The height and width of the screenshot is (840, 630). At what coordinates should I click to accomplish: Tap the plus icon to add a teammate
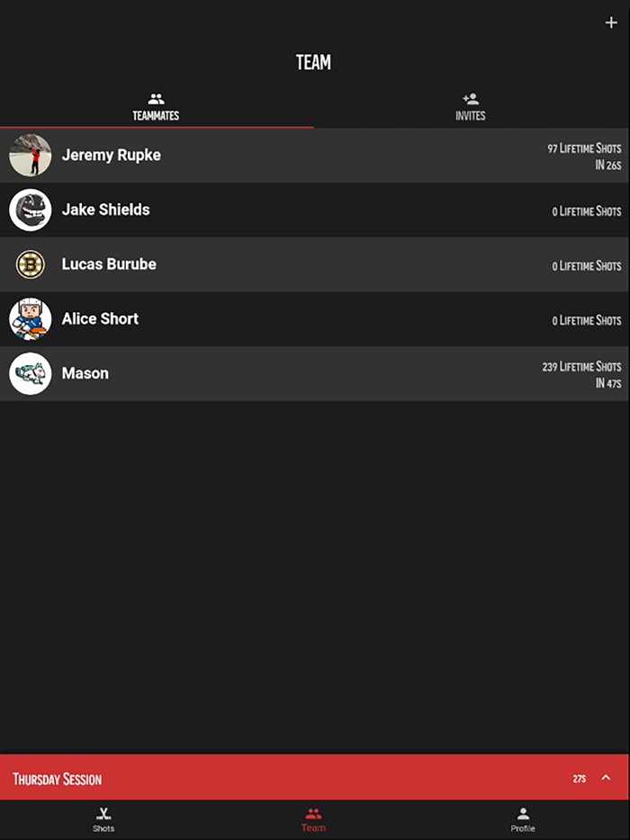(611, 22)
